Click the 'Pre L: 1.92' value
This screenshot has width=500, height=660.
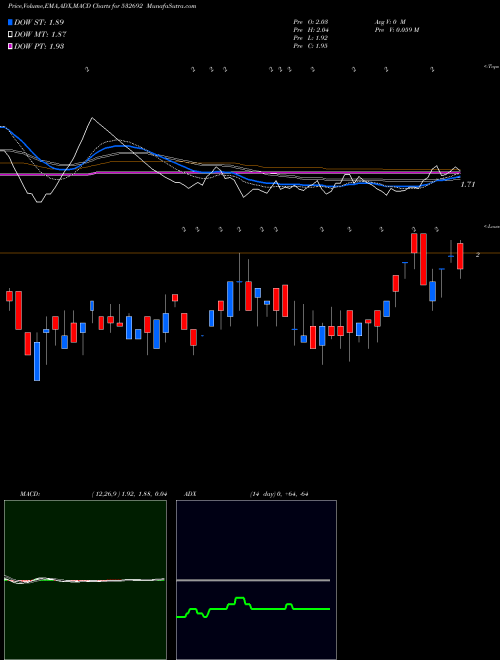coord(311,38)
